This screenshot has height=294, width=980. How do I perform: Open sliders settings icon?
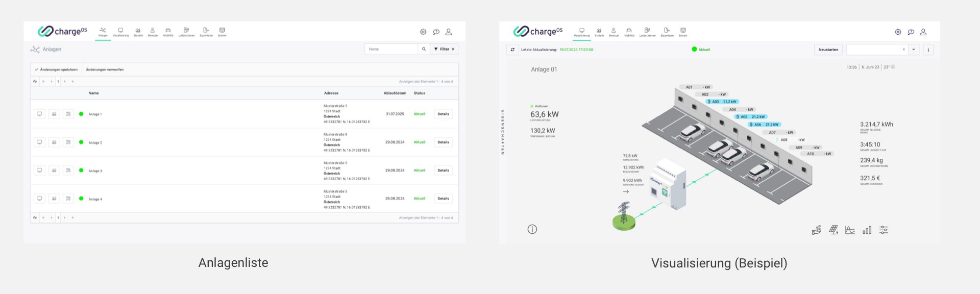884,230
